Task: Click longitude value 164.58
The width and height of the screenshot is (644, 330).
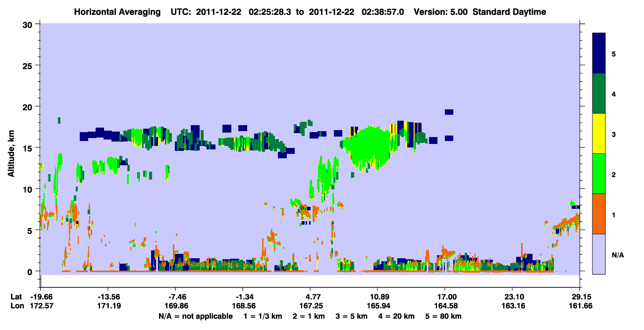Action: [445, 306]
